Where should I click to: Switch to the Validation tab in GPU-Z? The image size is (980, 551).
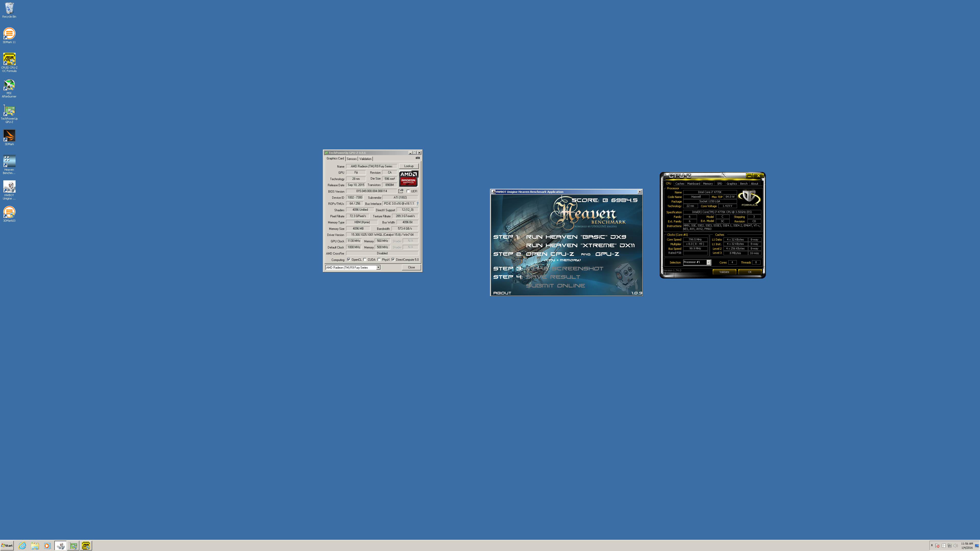pos(365,159)
